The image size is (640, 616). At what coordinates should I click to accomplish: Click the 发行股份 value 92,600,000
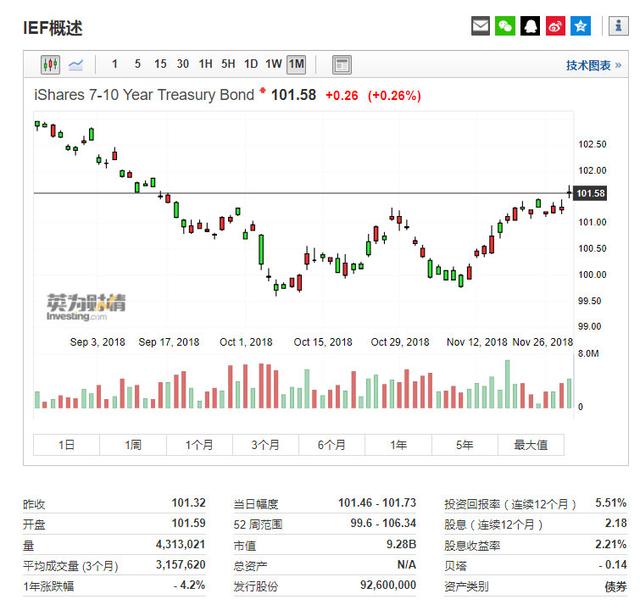(388, 585)
